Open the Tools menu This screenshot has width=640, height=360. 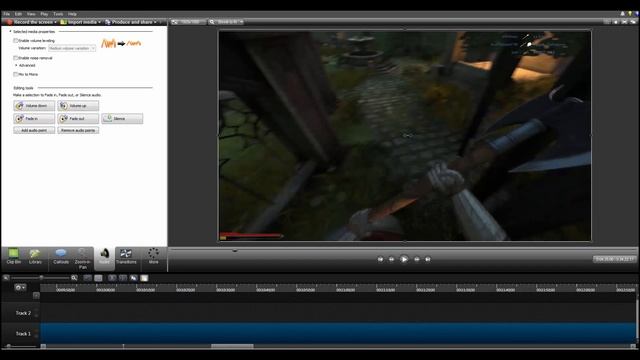[x=58, y=14]
